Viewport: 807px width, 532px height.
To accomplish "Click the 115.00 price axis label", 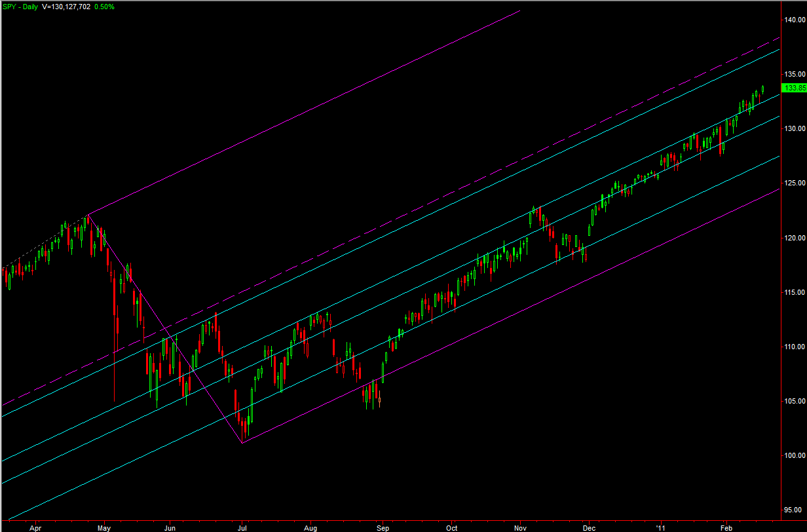I will [795, 292].
